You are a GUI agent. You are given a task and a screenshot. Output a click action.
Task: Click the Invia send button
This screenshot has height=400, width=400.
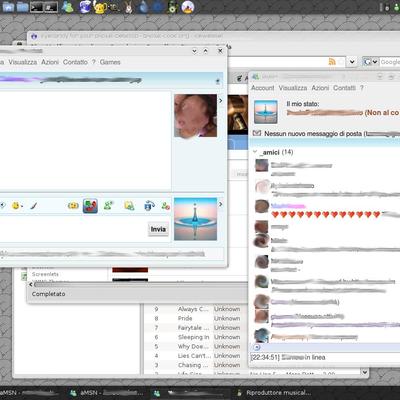158,229
